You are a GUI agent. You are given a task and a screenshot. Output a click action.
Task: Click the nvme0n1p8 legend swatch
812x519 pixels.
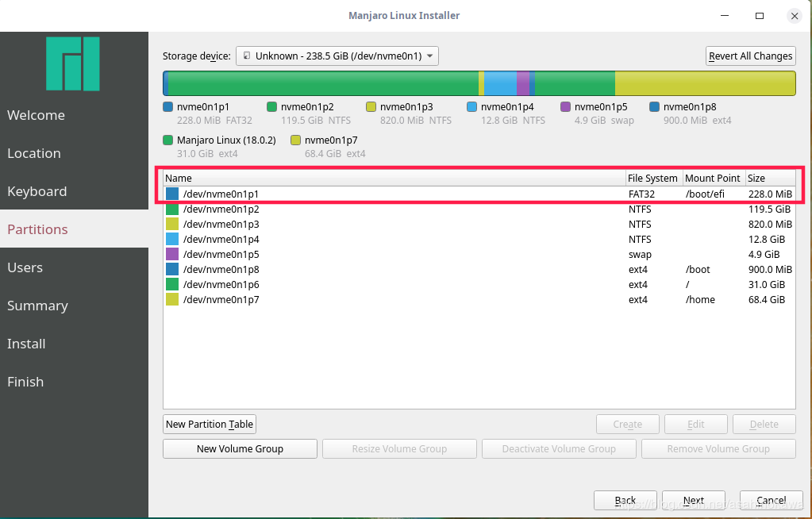(655, 106)
